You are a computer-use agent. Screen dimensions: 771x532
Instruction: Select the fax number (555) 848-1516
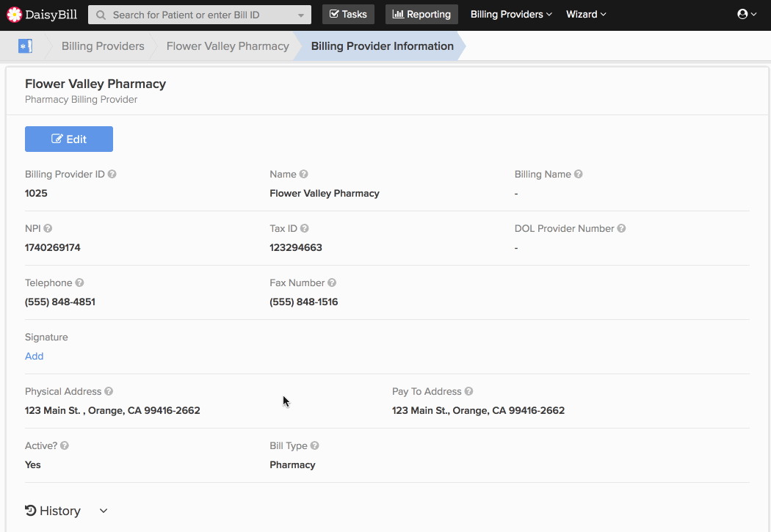pyautogui.click(x=304, y=302)
